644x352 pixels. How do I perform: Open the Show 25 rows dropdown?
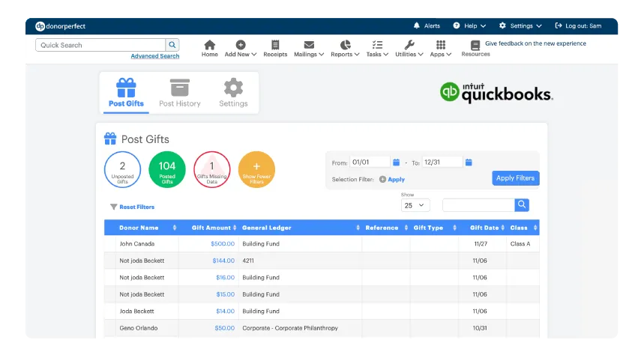415,205
